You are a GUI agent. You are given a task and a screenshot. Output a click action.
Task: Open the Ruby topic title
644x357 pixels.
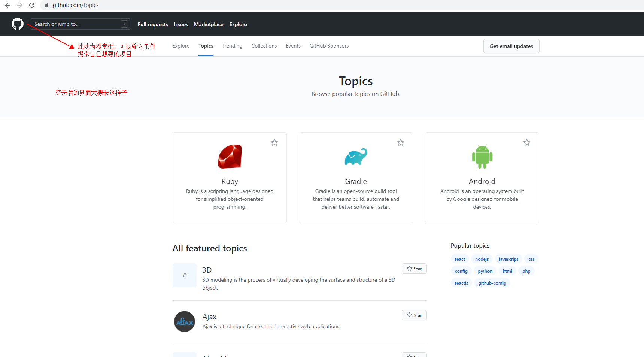coord(230,181)
